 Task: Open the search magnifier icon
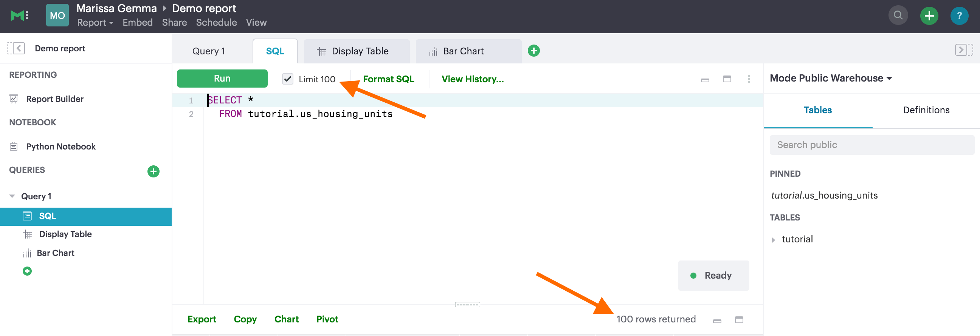click(898, 15)
